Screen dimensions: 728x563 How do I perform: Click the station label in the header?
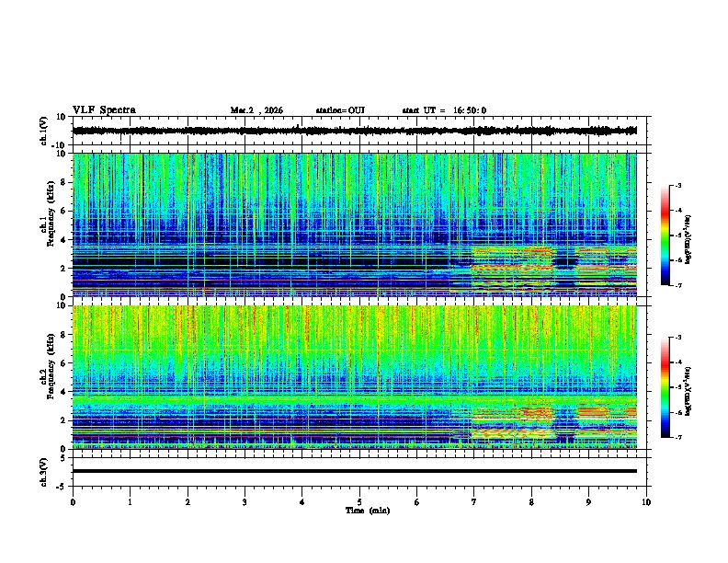point(340,110)
